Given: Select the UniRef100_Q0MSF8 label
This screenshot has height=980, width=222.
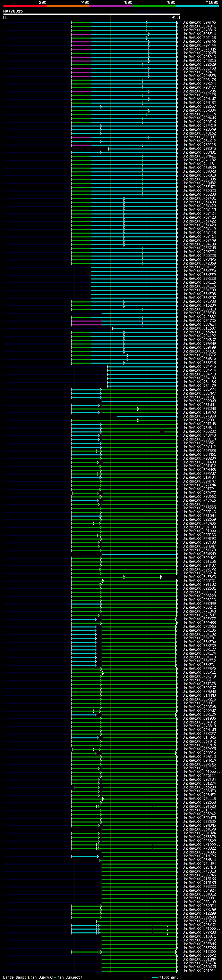Looking at the screenshot, I should click(x=199, y=76).
